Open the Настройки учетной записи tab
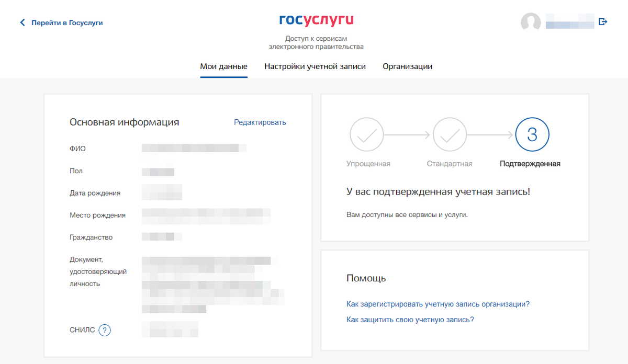 pos(315,66)
